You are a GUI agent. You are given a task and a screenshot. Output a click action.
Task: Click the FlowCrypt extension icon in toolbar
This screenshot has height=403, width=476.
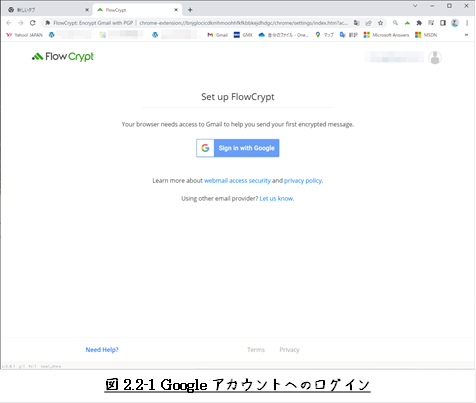coord(407,23)
